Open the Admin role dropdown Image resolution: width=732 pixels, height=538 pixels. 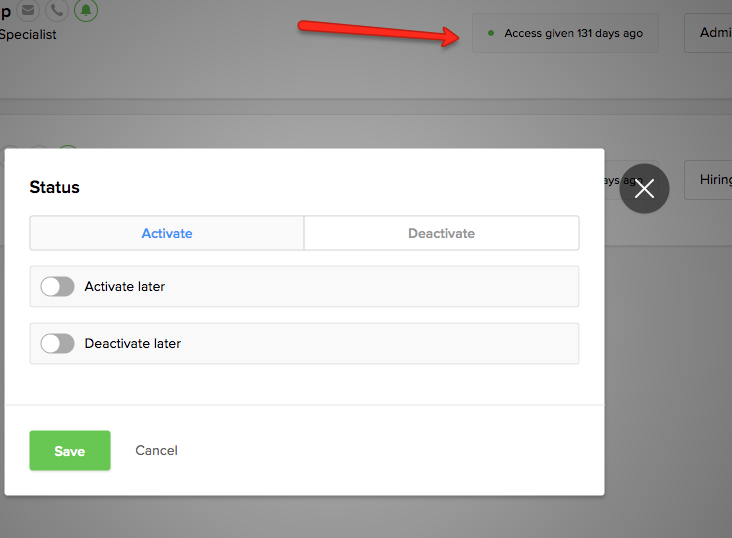(x=709, y=33)
